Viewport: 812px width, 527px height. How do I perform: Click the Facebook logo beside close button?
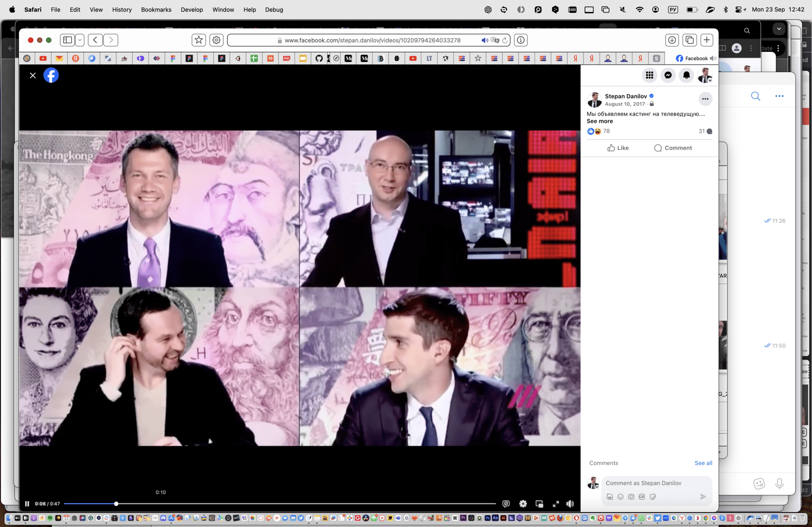pos(51,75)
